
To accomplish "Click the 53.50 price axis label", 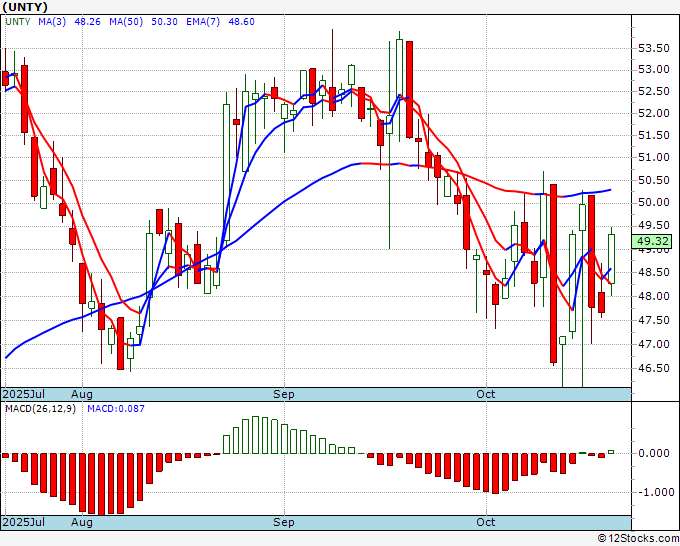I will coord(654,48).
